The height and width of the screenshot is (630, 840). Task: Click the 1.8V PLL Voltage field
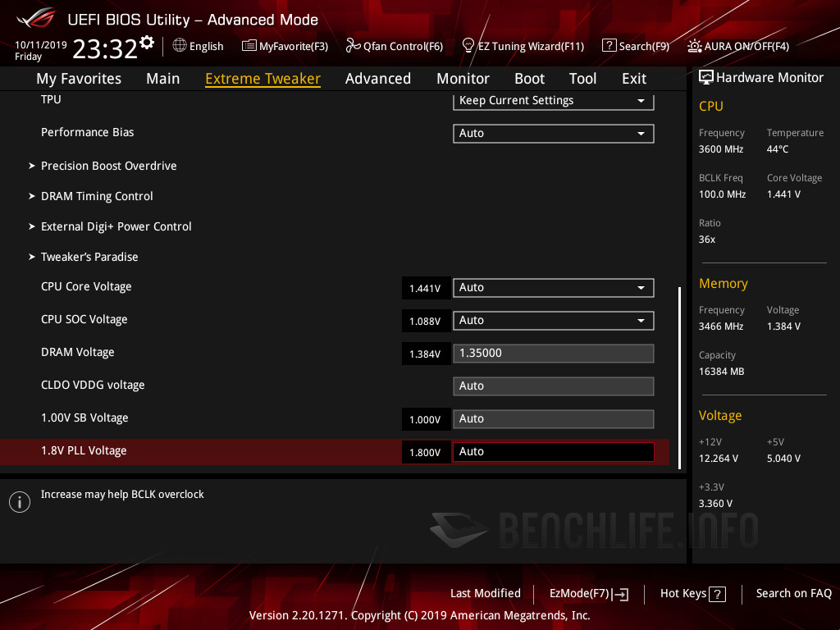pos(554,452)
